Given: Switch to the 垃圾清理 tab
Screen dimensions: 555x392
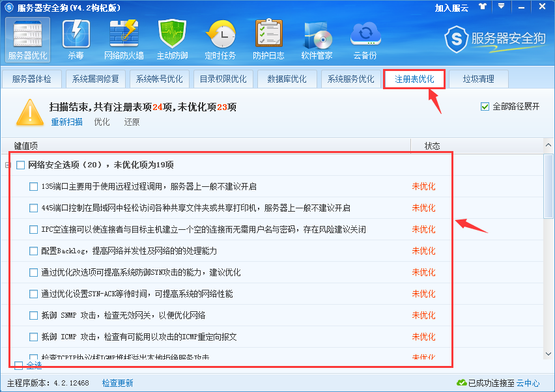Looking at the screenshot, I should click(479, 79).
